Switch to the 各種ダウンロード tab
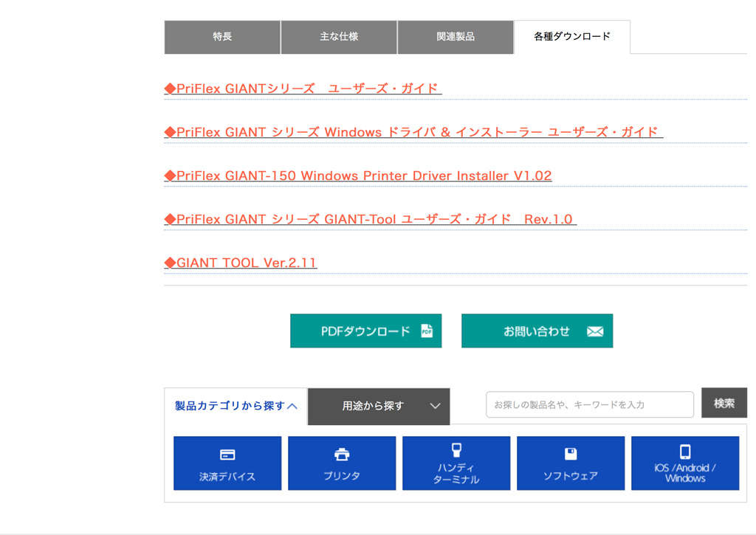 (571, 37)
